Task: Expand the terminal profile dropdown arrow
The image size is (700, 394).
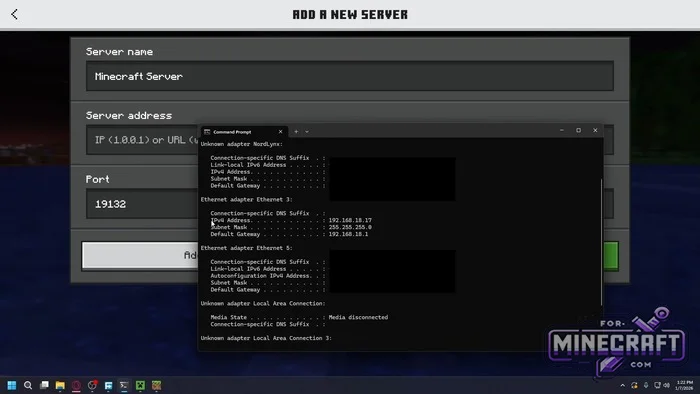Action: 307,132
